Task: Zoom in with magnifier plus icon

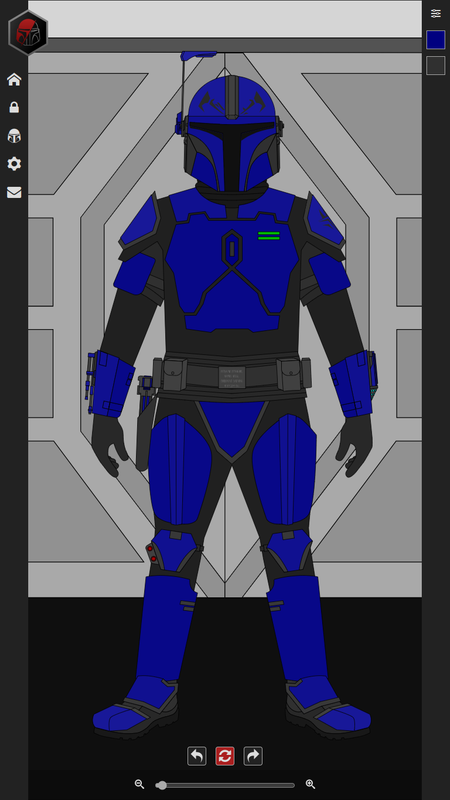Action: (310, 785)
